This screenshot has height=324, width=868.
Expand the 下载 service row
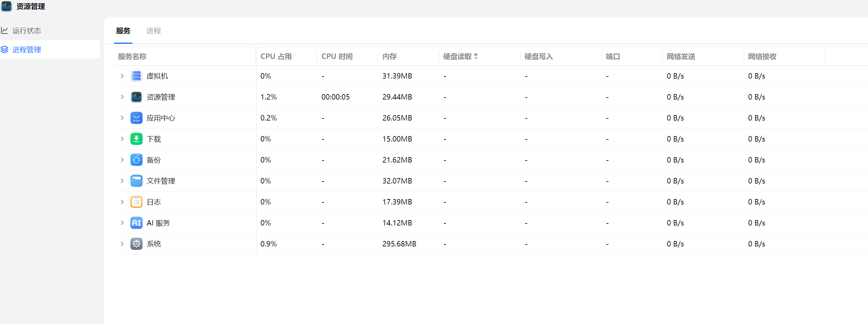(x=122, y=139)
